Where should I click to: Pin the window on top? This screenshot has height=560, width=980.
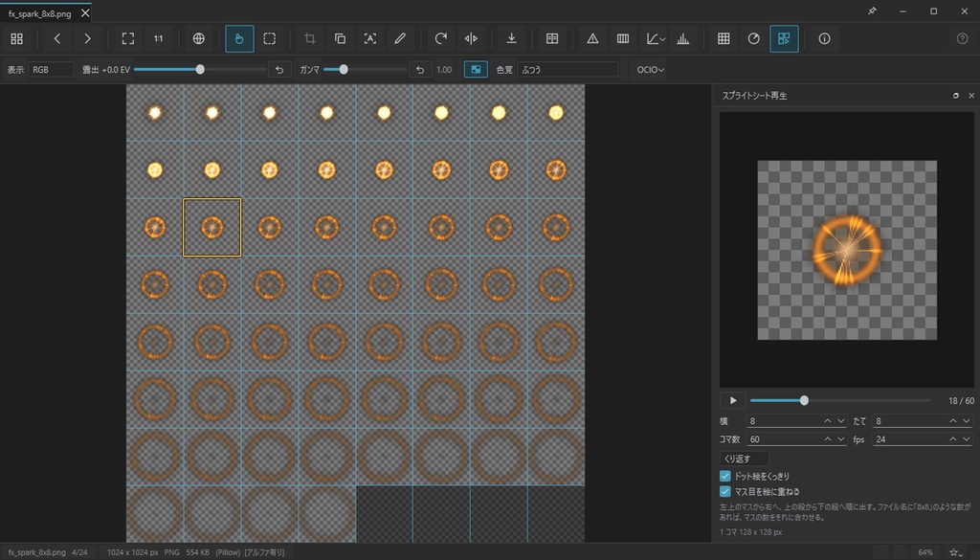tap(872, 11)
